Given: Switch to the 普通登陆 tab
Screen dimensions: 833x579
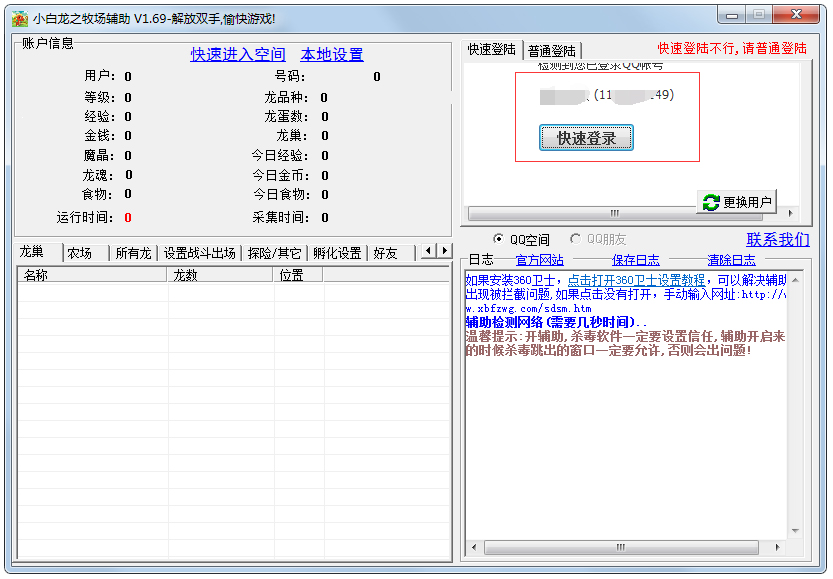Looking at the screenshot, I should pos(551,50).
